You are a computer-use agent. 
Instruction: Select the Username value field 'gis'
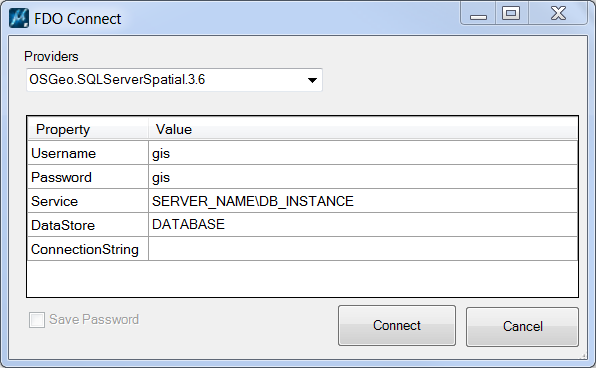pos(363,153)
